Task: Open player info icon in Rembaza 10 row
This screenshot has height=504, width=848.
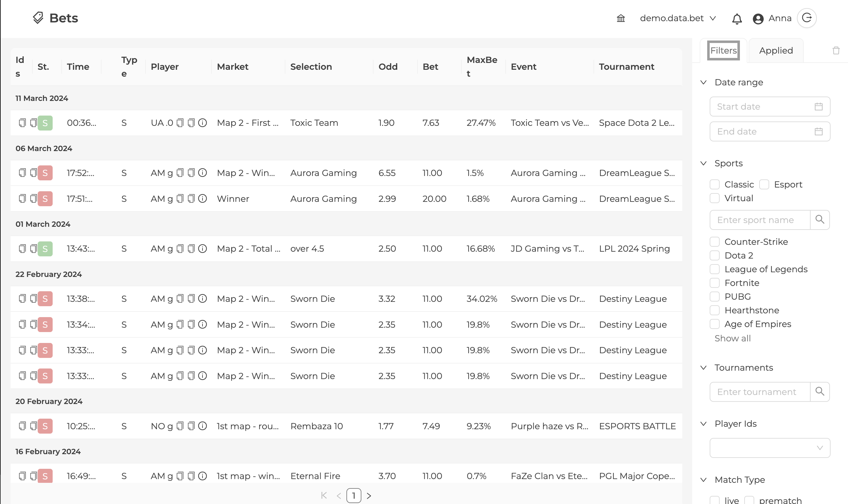Action: [202, 426]
